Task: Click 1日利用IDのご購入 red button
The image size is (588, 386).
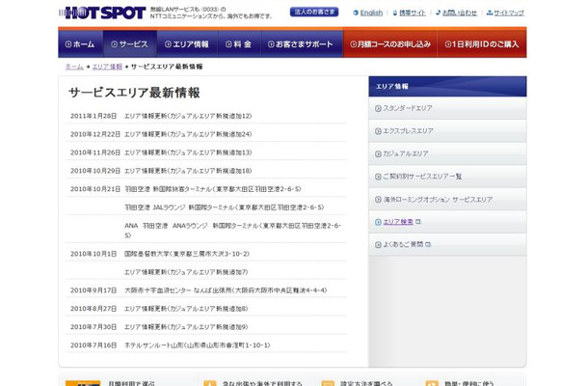Action: [482, 44]
